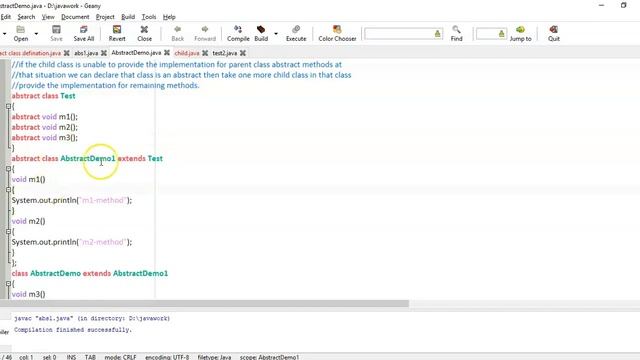The image size is (640, 360).
Task: Switch to the class defination.java tab
Action: click(31, 53)
